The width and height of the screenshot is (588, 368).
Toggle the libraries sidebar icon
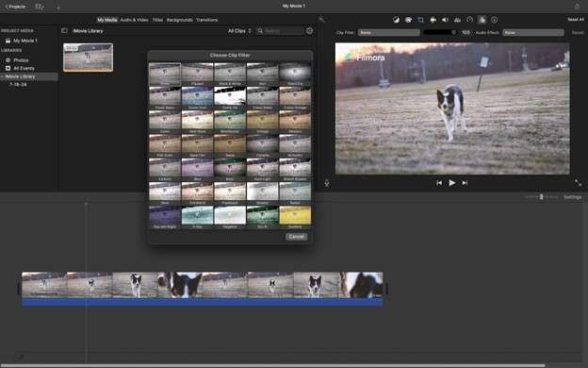[x=64, y=31]
